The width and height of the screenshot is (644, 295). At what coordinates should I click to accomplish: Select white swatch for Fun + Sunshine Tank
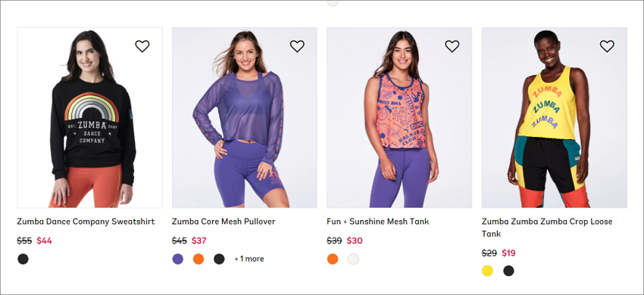point(353,259)
